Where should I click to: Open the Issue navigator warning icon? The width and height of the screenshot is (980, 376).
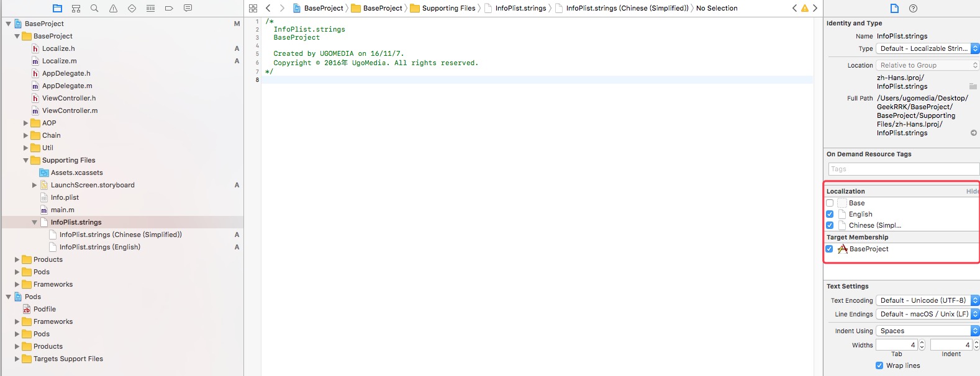[113, 8]
